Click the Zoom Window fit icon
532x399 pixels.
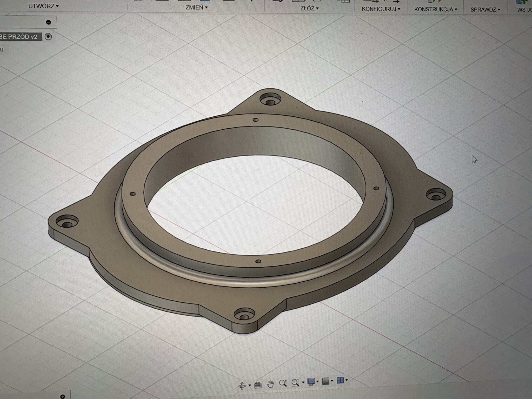coord(295,383)
